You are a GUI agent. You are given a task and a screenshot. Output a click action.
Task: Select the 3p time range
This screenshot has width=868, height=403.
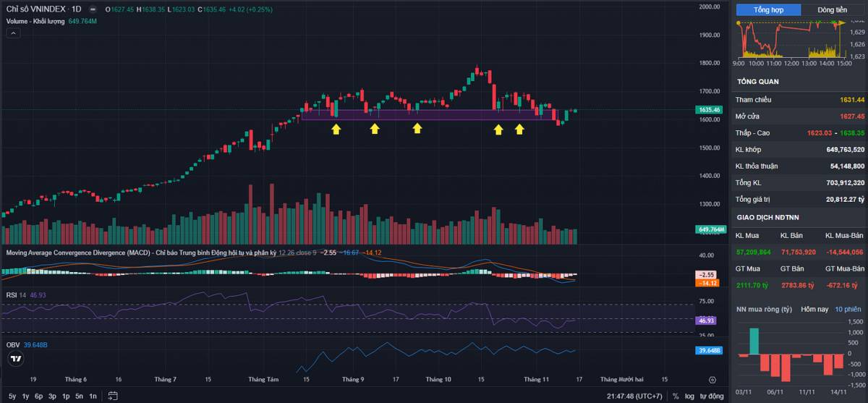pos(53,396)
